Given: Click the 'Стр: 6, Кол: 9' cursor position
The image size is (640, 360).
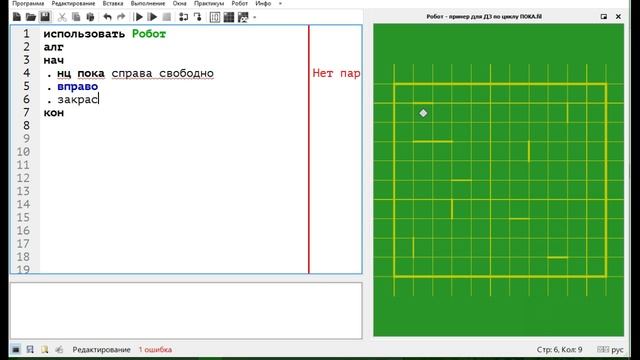Looking at the screenshot, I should click(560, 349).
